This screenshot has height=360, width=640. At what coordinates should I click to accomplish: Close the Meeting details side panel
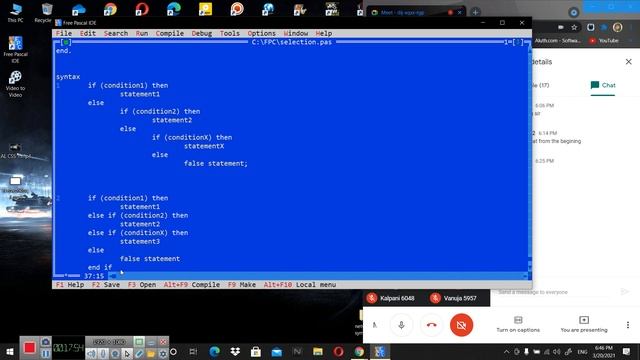pos(629,62)
